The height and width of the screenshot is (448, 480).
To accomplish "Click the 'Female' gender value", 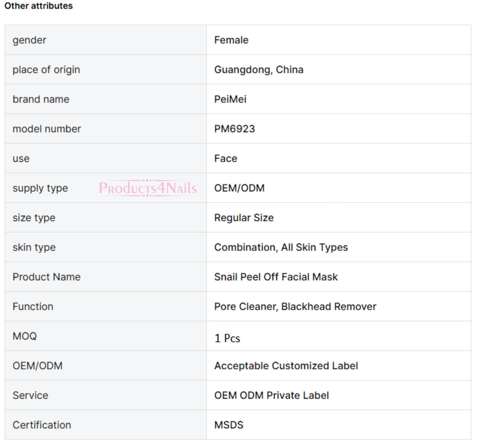I will 231,40.
